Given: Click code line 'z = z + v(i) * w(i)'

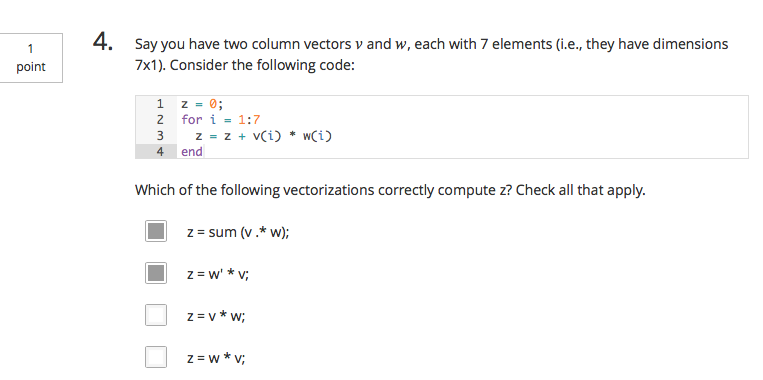Looking at the screenshot, I should pos(263,136).
